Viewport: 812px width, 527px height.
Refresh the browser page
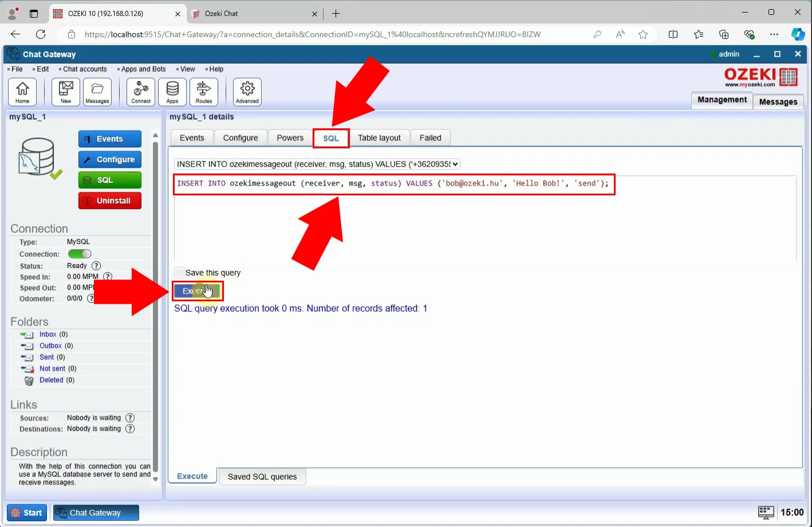pos(41,34)
